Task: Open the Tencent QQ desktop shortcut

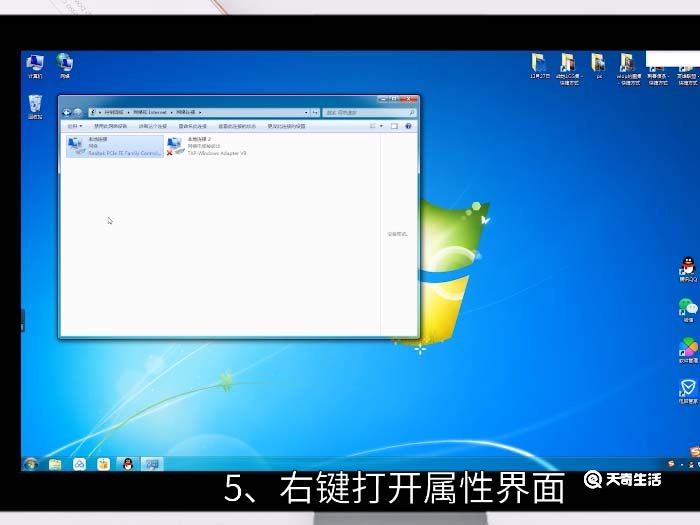Action: [688, 270]
